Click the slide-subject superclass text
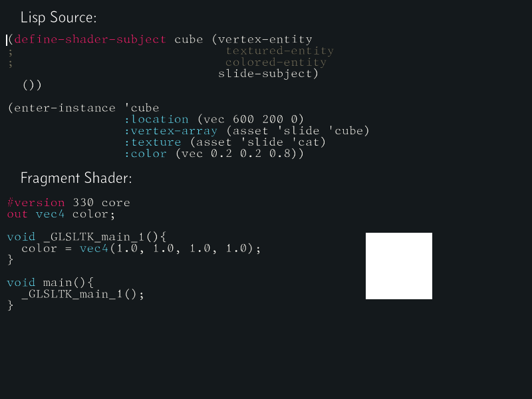 (265, 74)
